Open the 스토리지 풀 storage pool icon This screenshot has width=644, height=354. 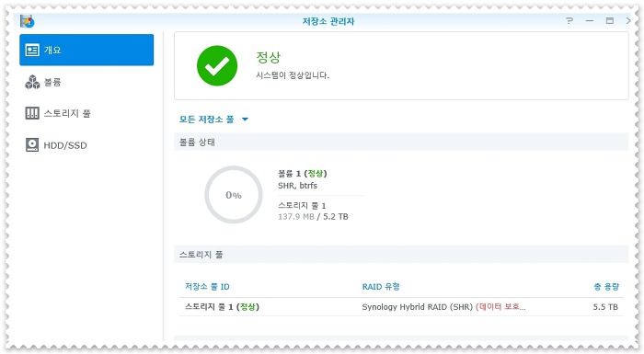tap(32, 113)
